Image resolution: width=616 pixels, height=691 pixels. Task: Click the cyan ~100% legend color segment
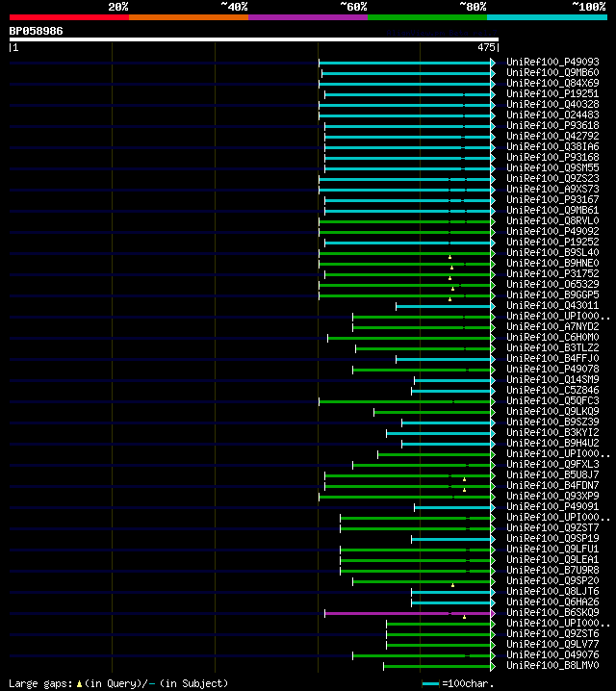[x=548, y=17]
